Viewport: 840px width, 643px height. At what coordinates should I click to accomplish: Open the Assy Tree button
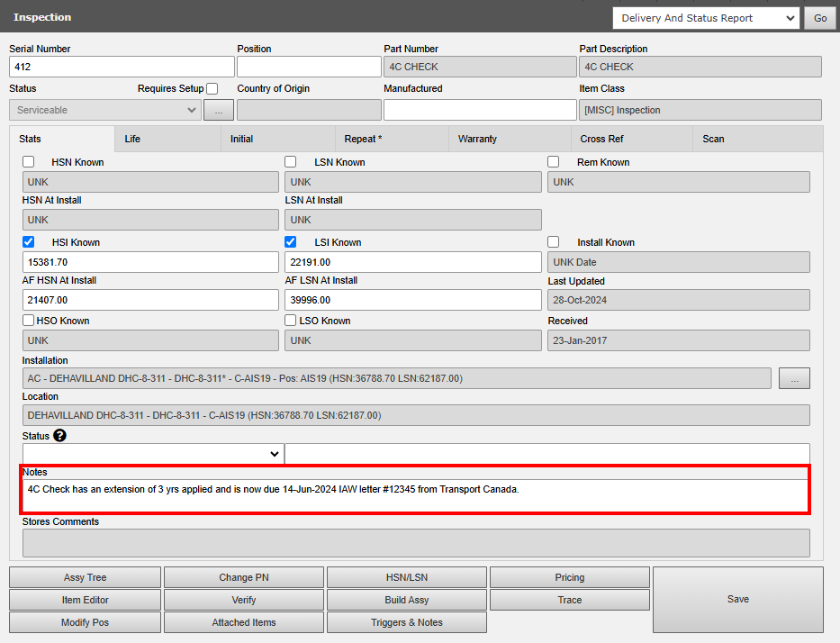pyautogui.click(x=85, y=577)
